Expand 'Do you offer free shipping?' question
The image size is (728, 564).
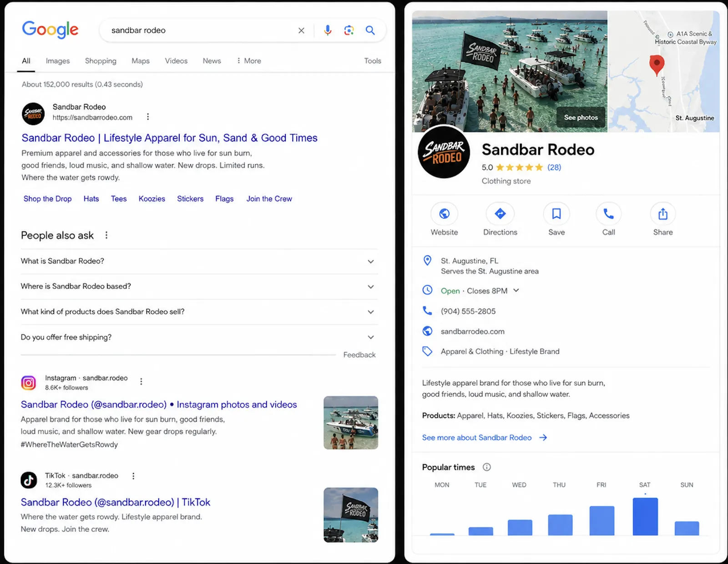point(199,337)
